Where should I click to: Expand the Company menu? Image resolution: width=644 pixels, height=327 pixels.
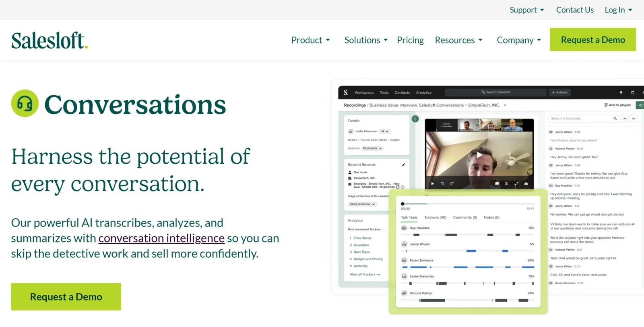519,40
